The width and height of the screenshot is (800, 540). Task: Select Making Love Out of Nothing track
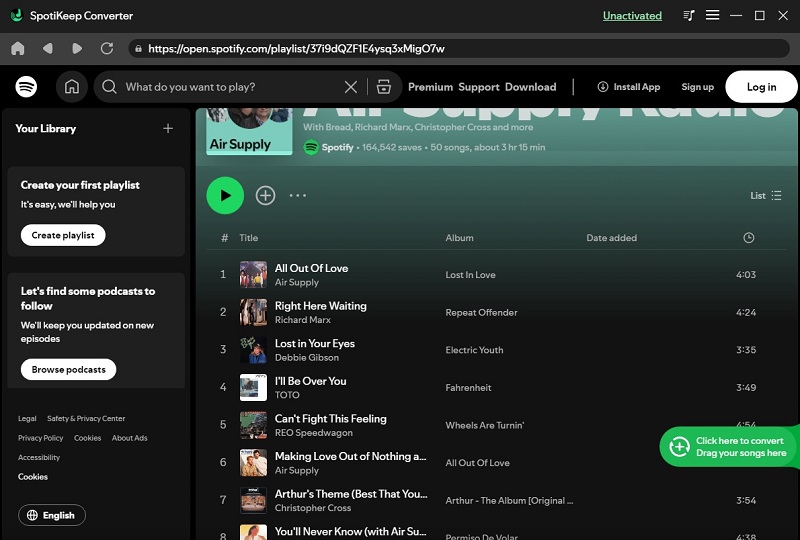351,456
